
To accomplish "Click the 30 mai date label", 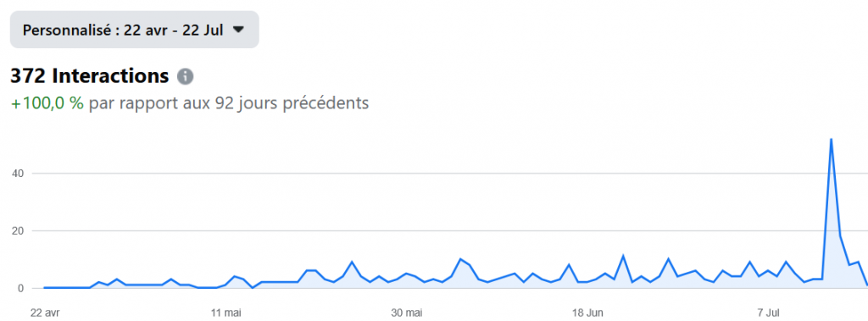I will 406,313.
